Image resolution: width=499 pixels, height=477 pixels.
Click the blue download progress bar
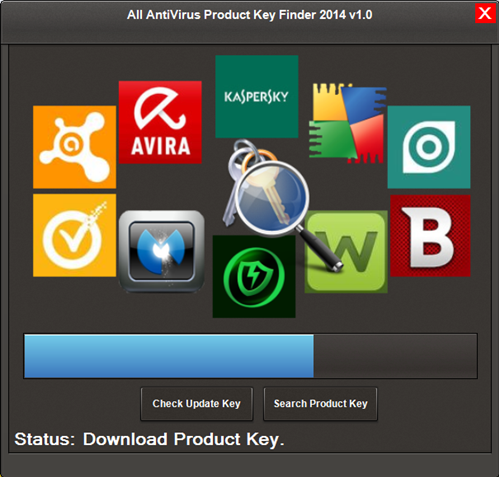[x=250, y=356]
